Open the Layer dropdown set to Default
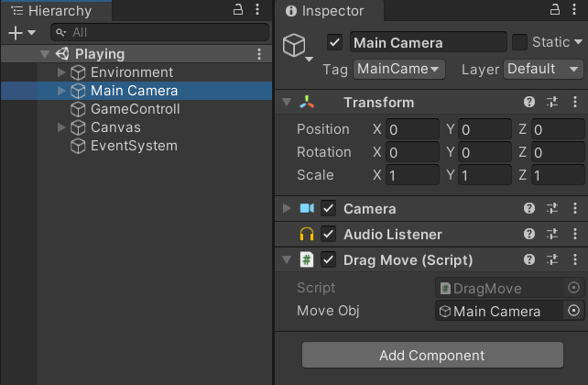 (544, 69)
